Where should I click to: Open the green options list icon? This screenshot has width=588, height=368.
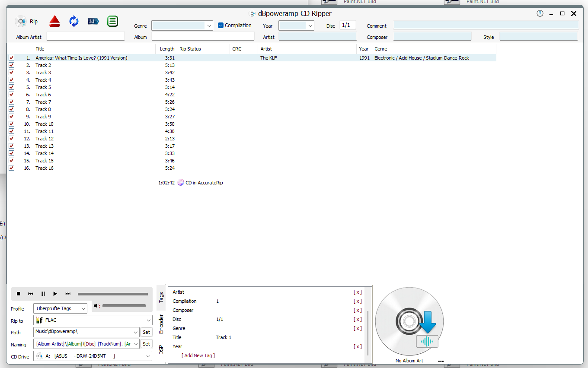113,21
